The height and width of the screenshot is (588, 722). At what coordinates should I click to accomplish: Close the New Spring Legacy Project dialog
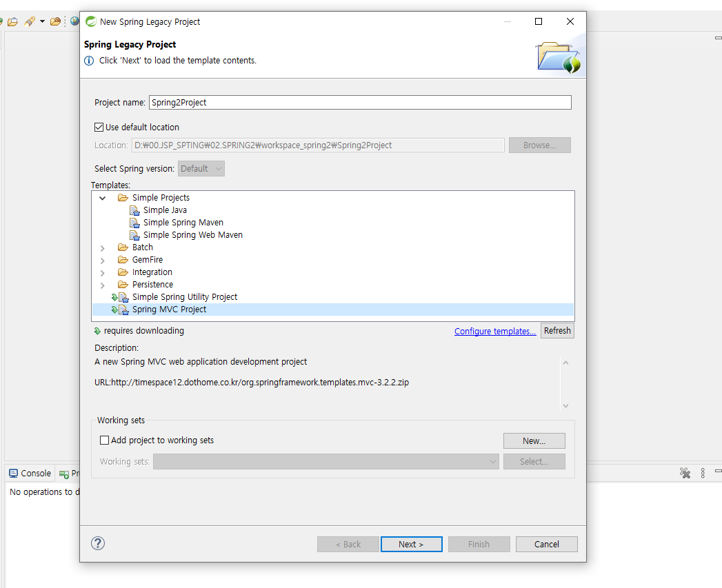coord(570,21)
